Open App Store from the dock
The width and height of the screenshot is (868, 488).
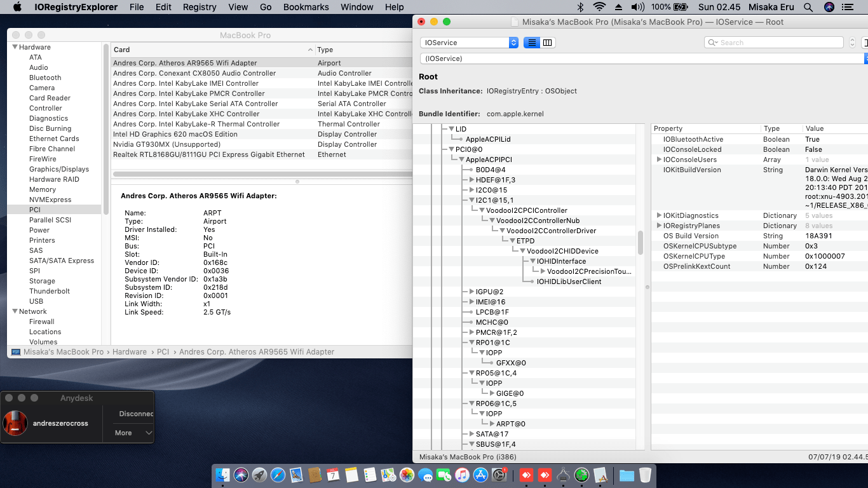[x=480, y=475]
